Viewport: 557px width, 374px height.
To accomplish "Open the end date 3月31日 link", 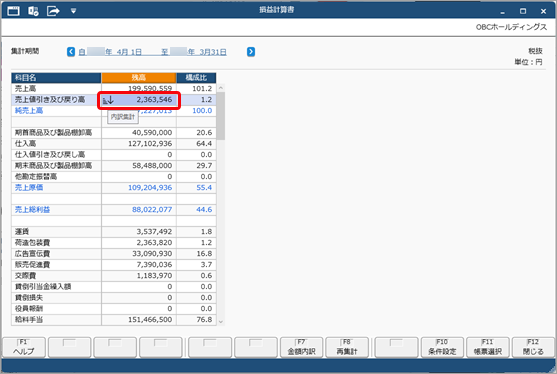I will (x=194, y=52).
